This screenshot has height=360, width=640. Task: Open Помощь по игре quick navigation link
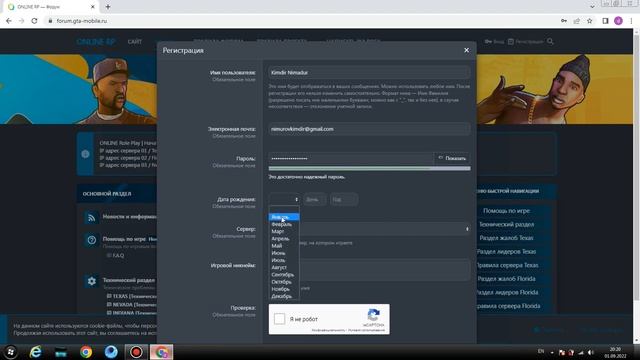coord(506,211)
